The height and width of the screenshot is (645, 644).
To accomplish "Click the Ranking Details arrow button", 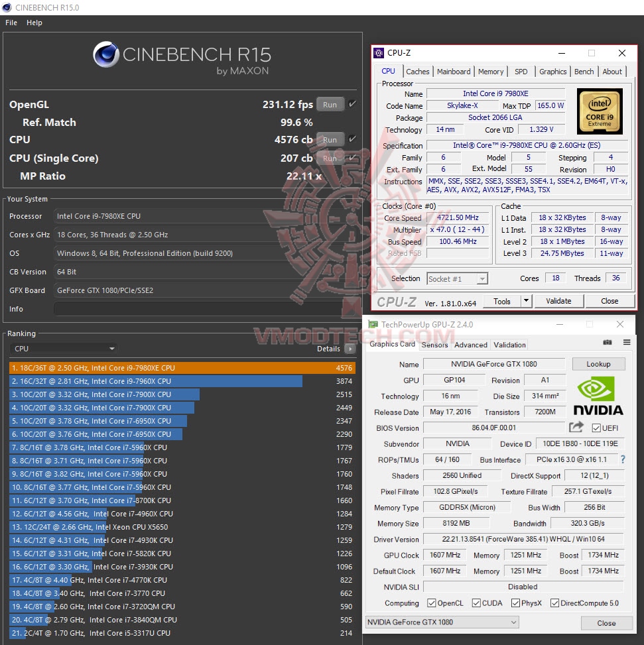I will coord(350,349).
